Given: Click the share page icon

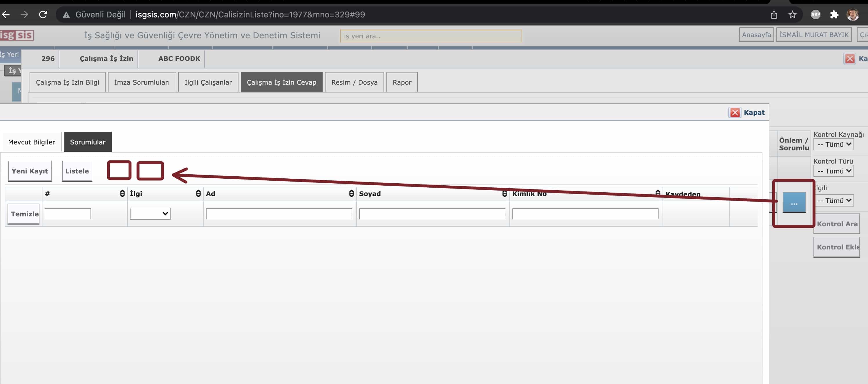Looking at the screenshot, I should 774,15.
